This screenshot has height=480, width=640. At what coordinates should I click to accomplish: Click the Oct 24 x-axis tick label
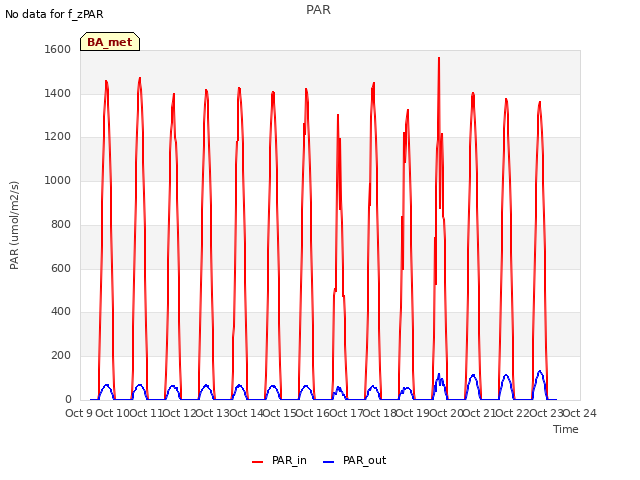[x=580, y=413]
